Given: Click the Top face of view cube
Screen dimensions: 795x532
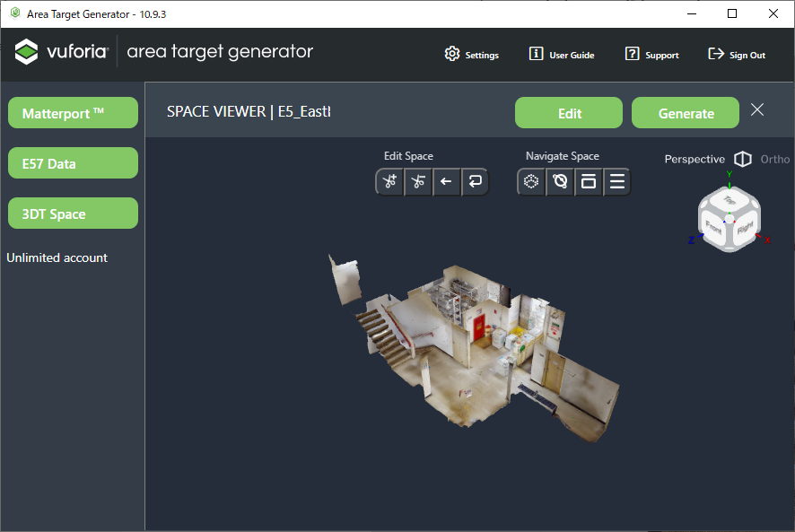Looking at the screenshot, I should (730, 200).
